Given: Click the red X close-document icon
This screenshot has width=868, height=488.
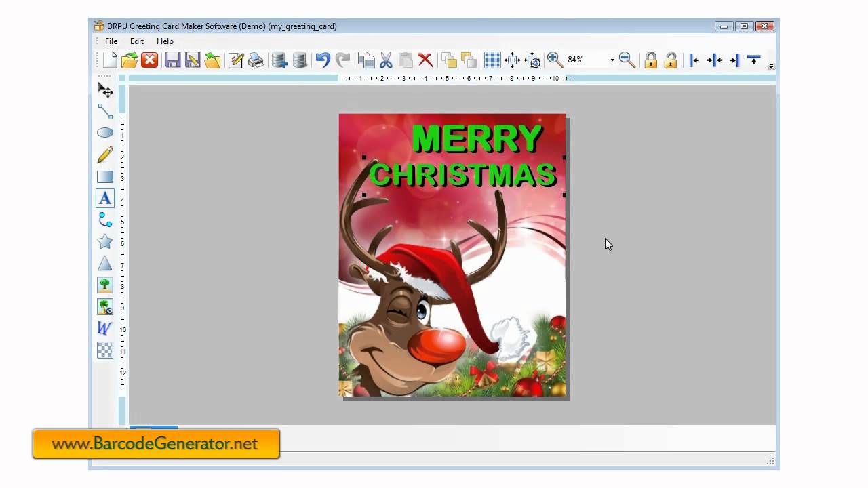Looking at the screenshot, I should point(150,60).
